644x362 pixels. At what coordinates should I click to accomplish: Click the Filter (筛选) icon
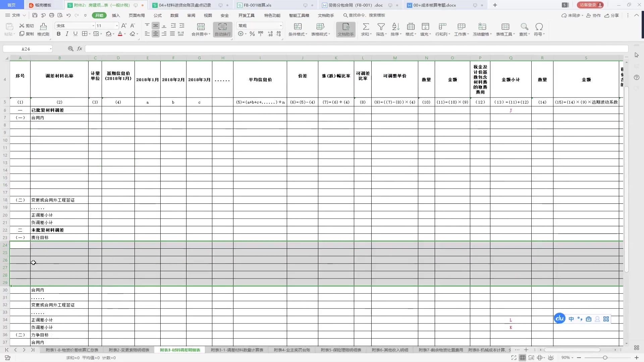(381, 27)
